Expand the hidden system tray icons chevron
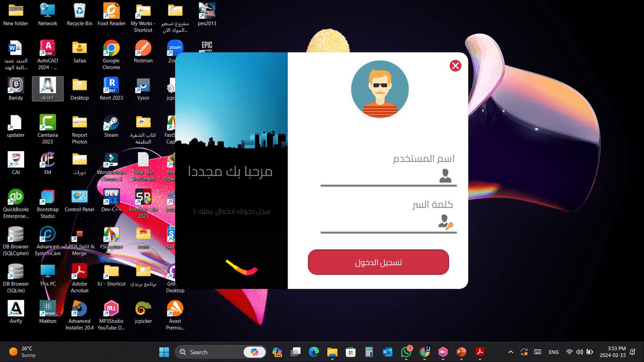 point(510,352)
